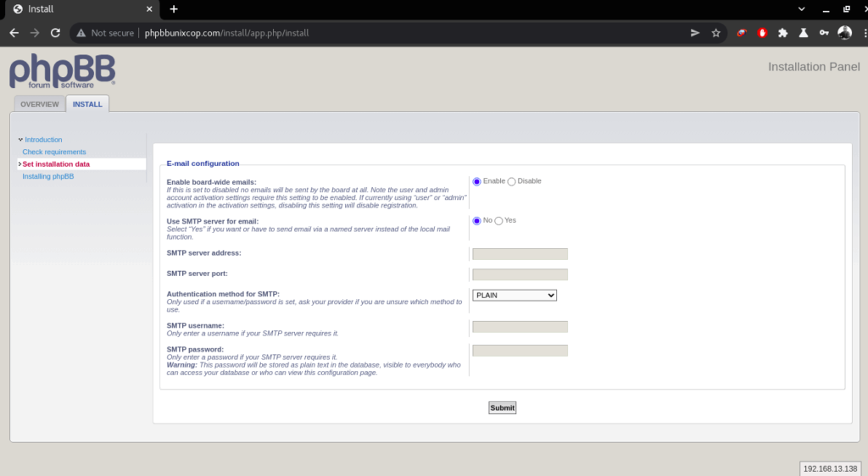The width and height of the screenshot is (868, 476).
Task: Open the tab search chevron
Action: 802,8
